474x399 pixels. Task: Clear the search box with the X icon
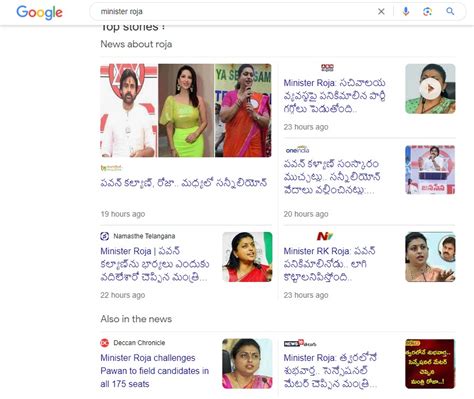point(381,12)
